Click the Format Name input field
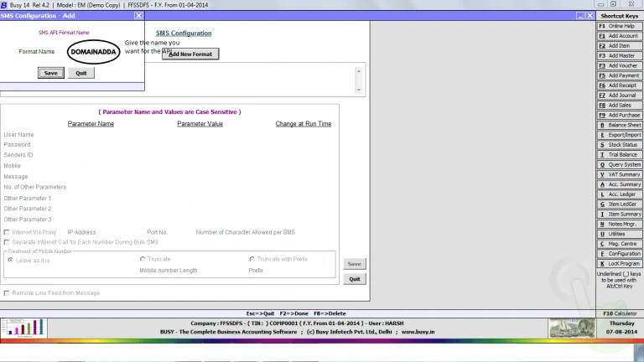This screenshot has height=362, width=644. [x=93, y=52]
